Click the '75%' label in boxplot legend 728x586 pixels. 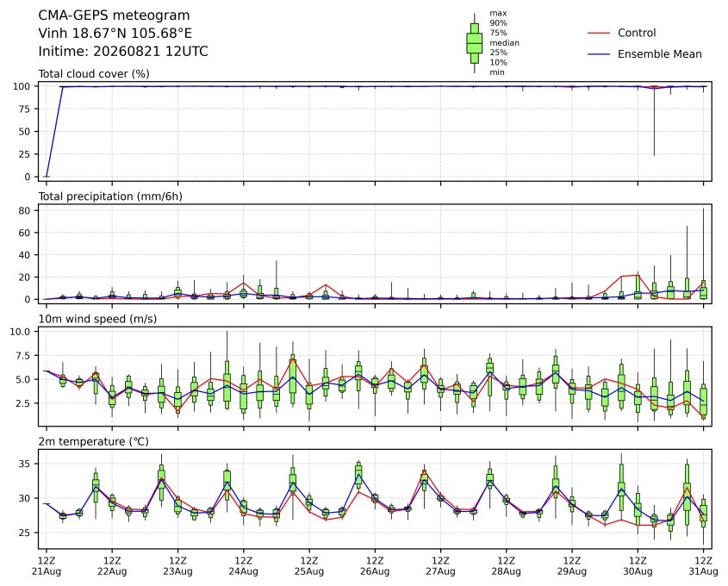pyautogui.click(x=498, y=33)
